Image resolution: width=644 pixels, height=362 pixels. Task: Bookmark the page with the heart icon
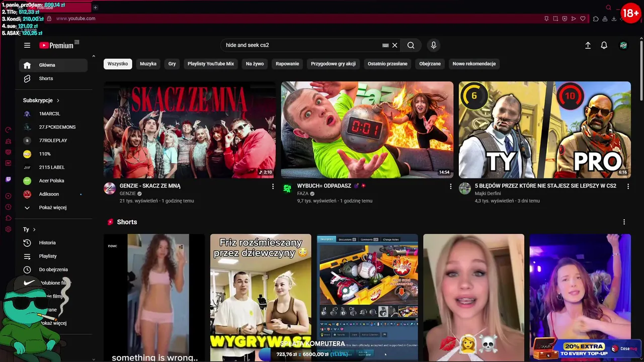point(583,19)
